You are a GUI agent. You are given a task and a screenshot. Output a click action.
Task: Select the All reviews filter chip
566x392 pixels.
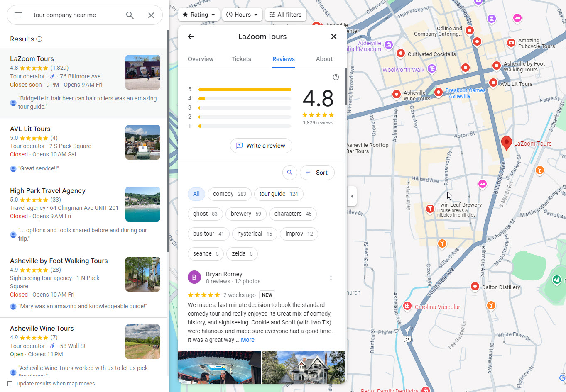pos(196,194)
